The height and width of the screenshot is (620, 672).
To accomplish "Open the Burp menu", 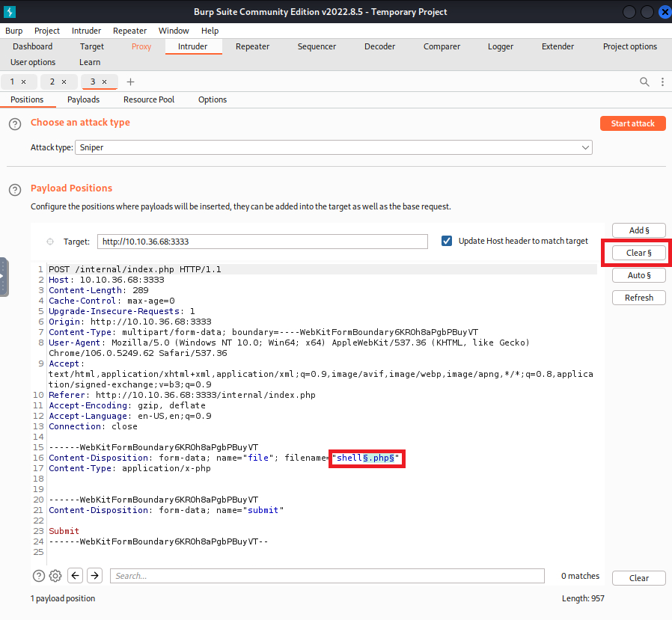I will click(x=13, y=31).
